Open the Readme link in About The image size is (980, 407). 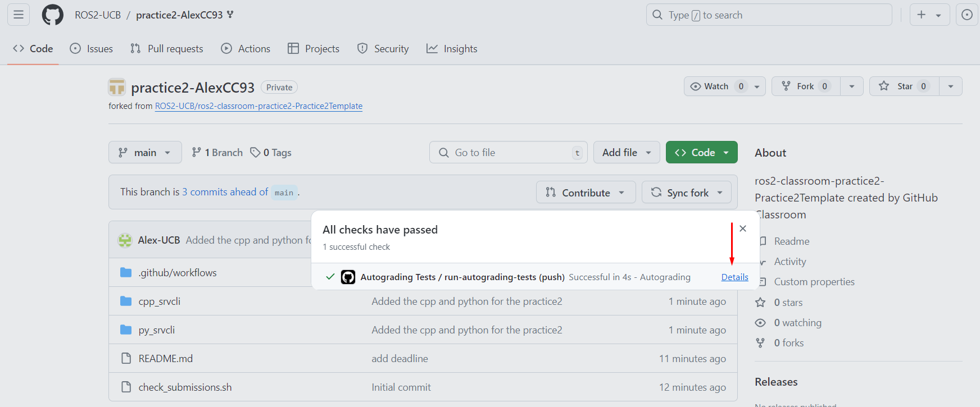click(x=791, y=241)
